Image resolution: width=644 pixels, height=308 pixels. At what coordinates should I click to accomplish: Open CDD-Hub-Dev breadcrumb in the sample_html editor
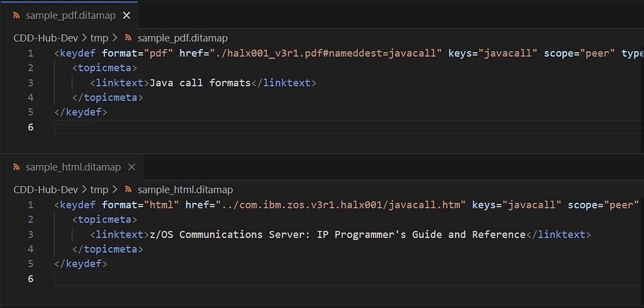[45, 190]
